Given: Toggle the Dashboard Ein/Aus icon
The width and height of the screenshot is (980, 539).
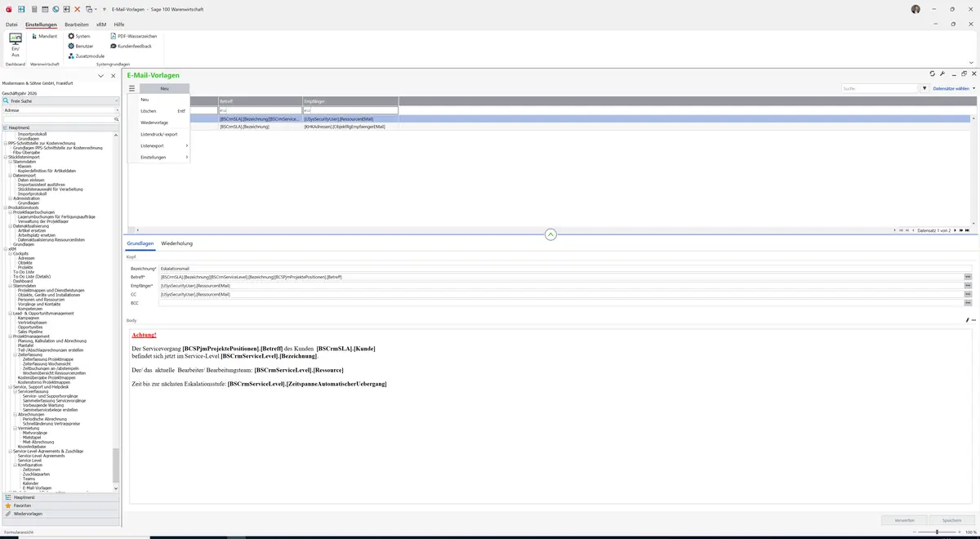Looking at the screenshot, I should pos(15,44).
